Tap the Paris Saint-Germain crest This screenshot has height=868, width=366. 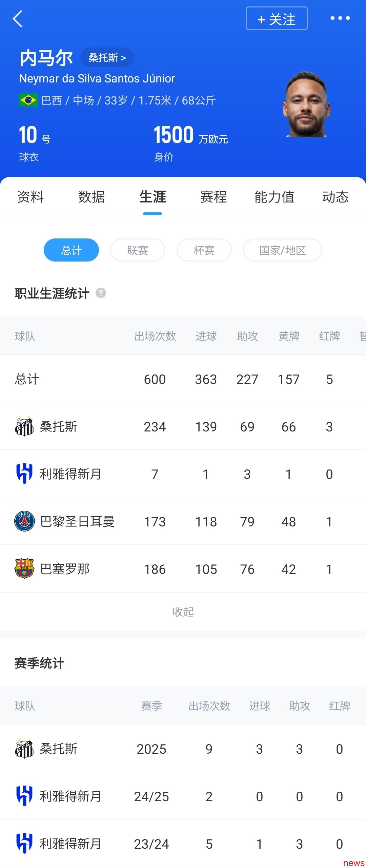point(24,521)
